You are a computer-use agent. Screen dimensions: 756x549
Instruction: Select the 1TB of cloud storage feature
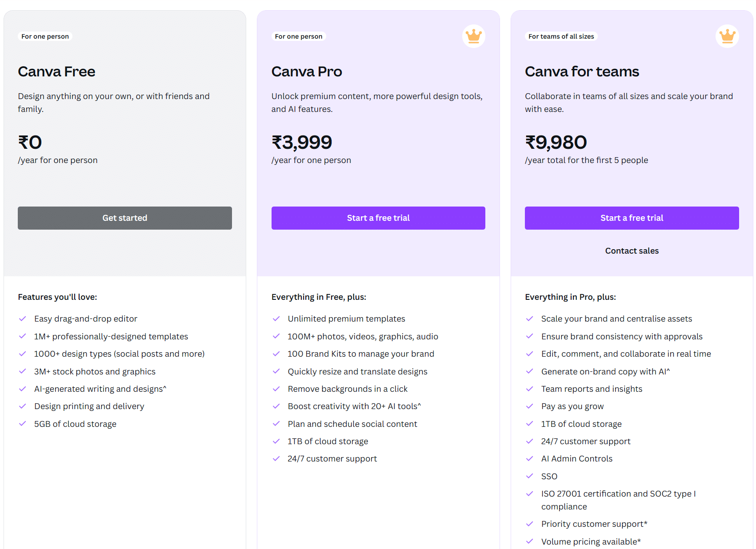pos(328,441)
